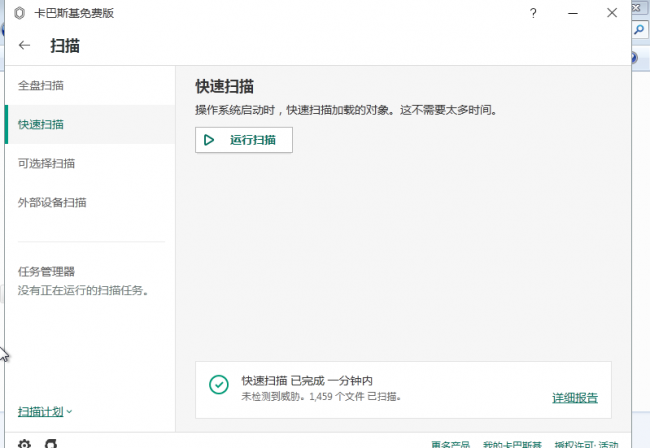The image size is (650, 448).
Task: Close the Kaspersky window
Action: click(x=612, y=13)
